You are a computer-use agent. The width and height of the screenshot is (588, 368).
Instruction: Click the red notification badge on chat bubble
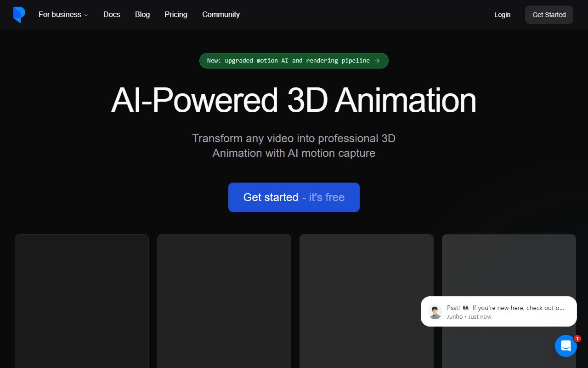pos(578,339)
